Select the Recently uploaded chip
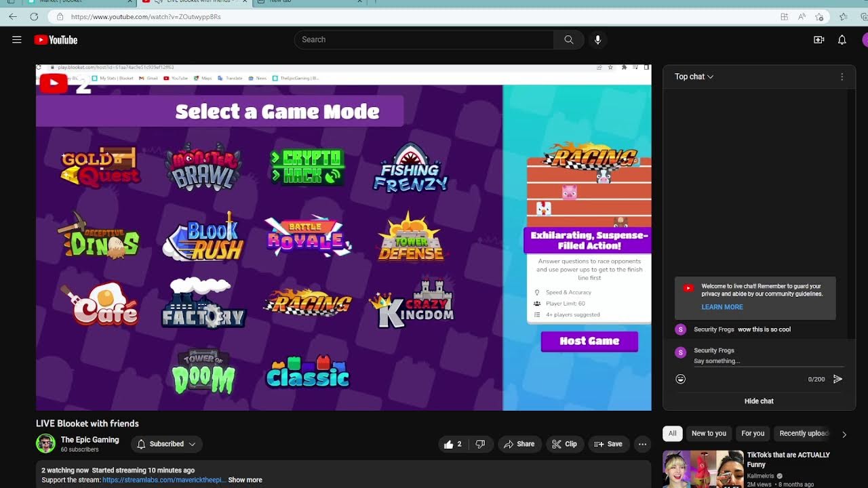 (x=804, y=433)
